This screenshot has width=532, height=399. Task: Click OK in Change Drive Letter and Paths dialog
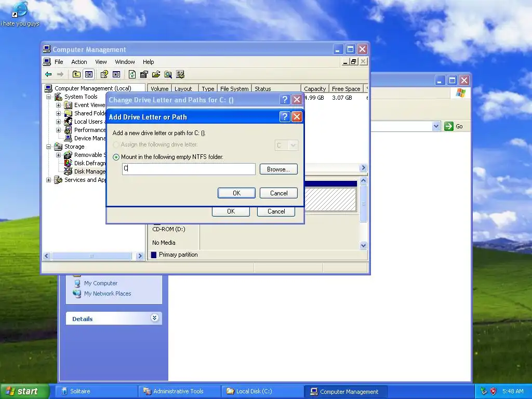(x=231, y=211)
